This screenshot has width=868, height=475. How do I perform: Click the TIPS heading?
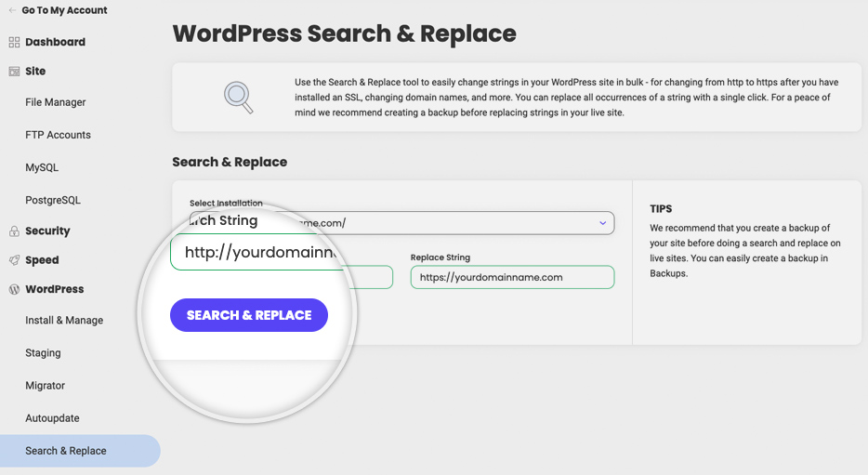point(661,209)
